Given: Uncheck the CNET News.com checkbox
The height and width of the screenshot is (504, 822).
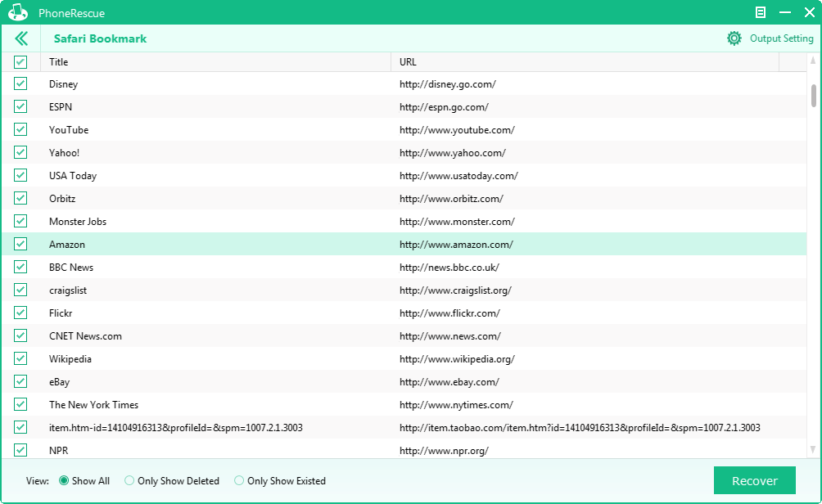Looking at the screenshot, I should point(20,335).
